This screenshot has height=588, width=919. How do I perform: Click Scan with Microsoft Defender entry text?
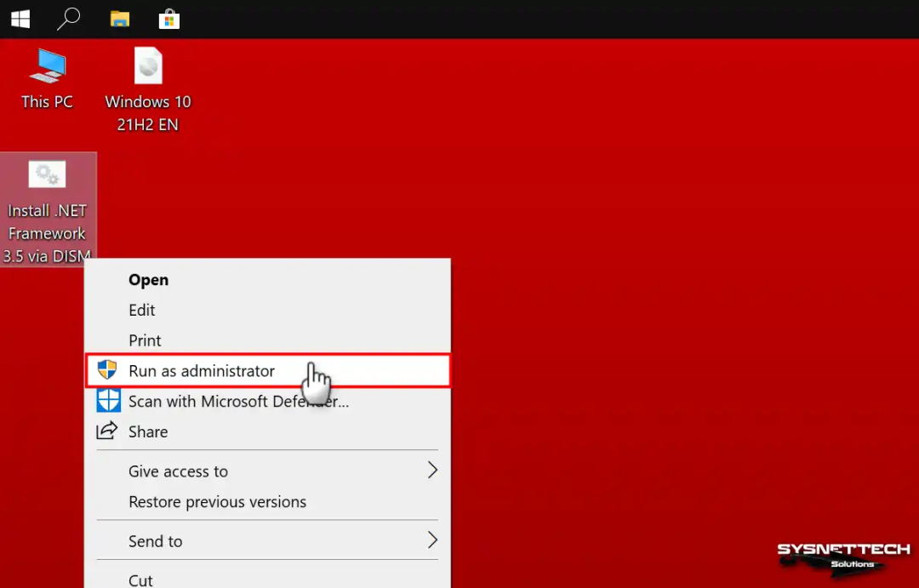(238, 402)
